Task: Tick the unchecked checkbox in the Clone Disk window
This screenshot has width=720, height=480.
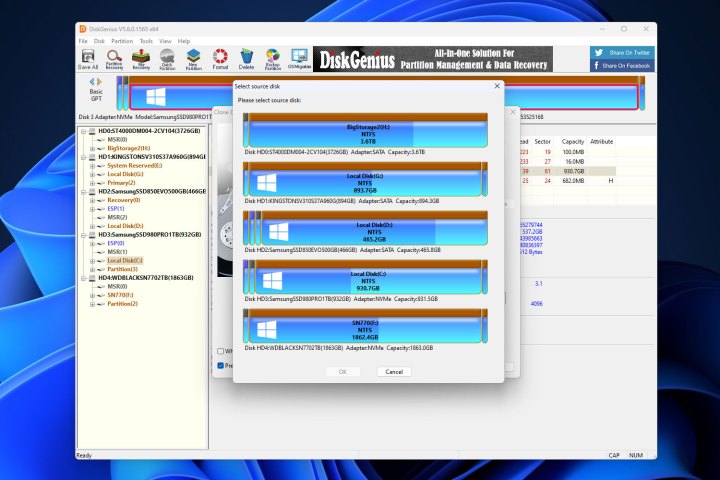Action: (220, 351)
